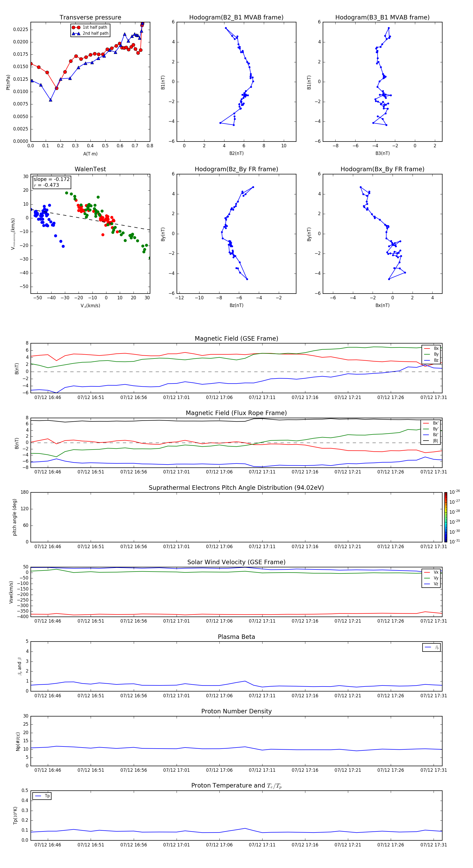Click the '0.0225' tick on Transverse pressure axis
Image resolution: width=473 pixels, height=868 pixels.
[20, 30]
